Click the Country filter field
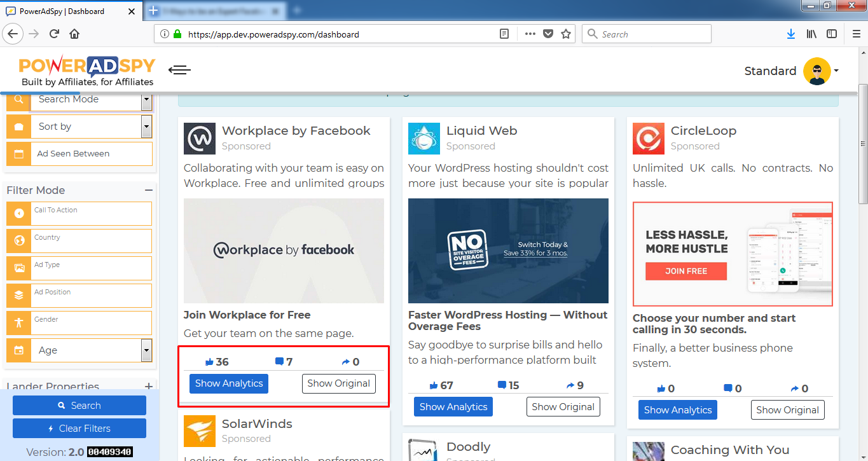 click(92, 241)
